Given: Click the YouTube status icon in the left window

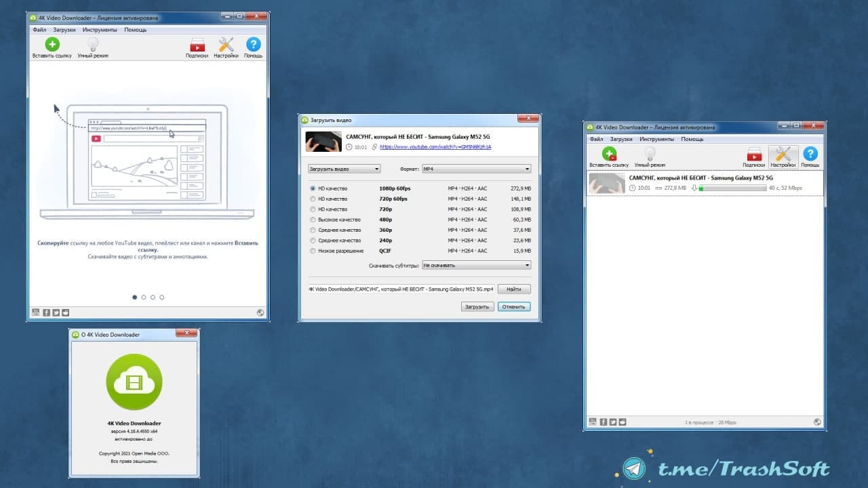Looking at the screenshot, I should [35, 312].
